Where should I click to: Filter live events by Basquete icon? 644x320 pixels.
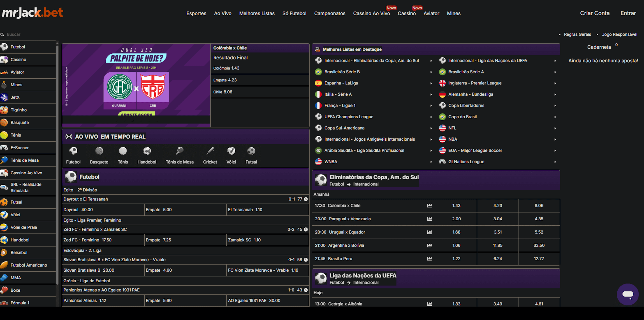pyautogui.click(x=99, y=155)
